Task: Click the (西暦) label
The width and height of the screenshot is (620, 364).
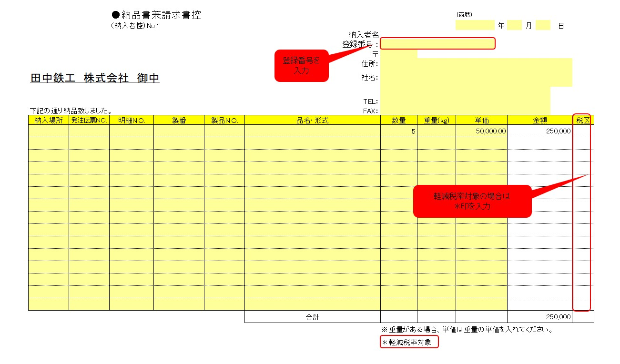Action: pyautogui.click(x=464, y=15)
